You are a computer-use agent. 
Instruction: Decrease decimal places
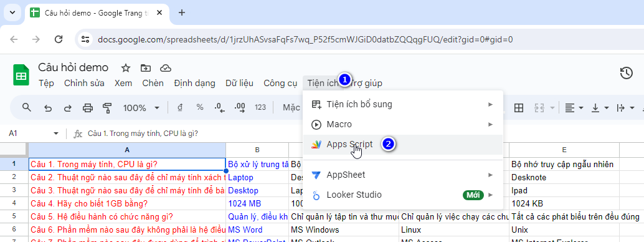tap(220, 108)
